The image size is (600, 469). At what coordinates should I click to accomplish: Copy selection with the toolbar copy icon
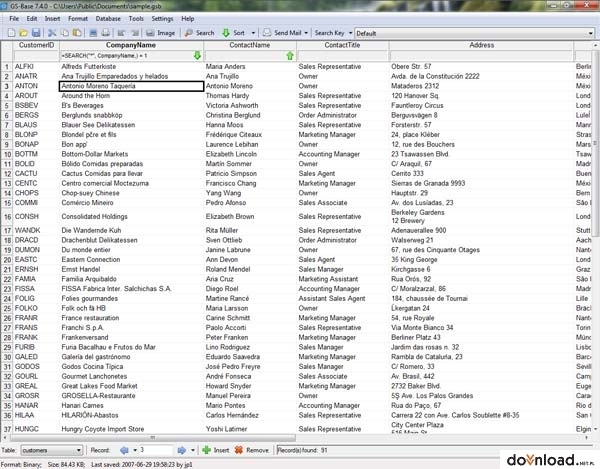(x=65, y=33)
